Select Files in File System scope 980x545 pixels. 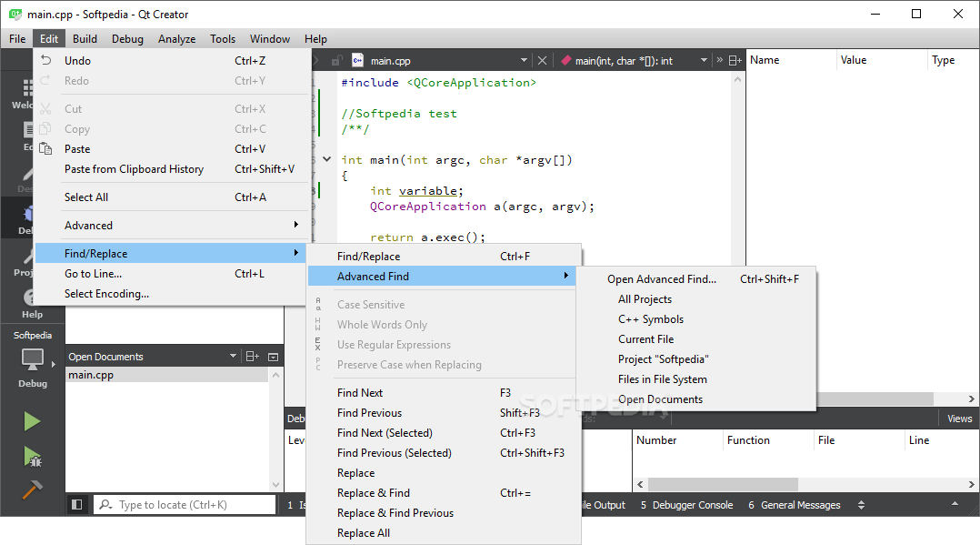(x=695, y=378)
